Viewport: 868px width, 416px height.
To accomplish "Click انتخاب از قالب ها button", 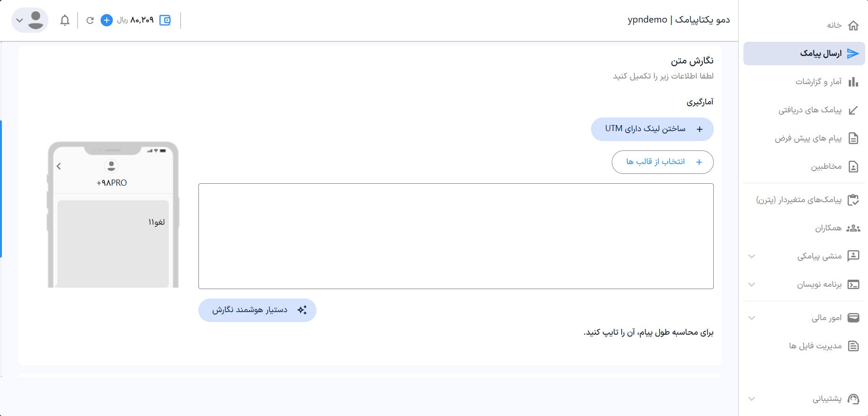I will [x=662, y=162].
